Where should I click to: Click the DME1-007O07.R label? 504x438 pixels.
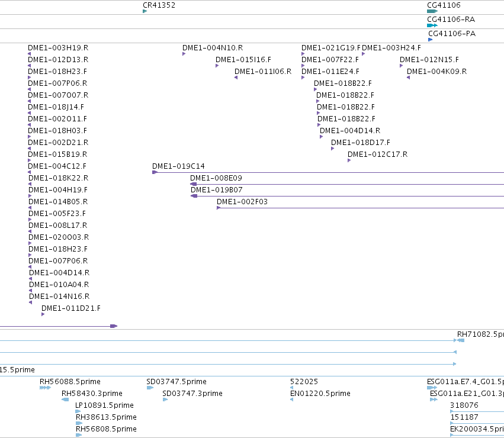tap(58, 95)
